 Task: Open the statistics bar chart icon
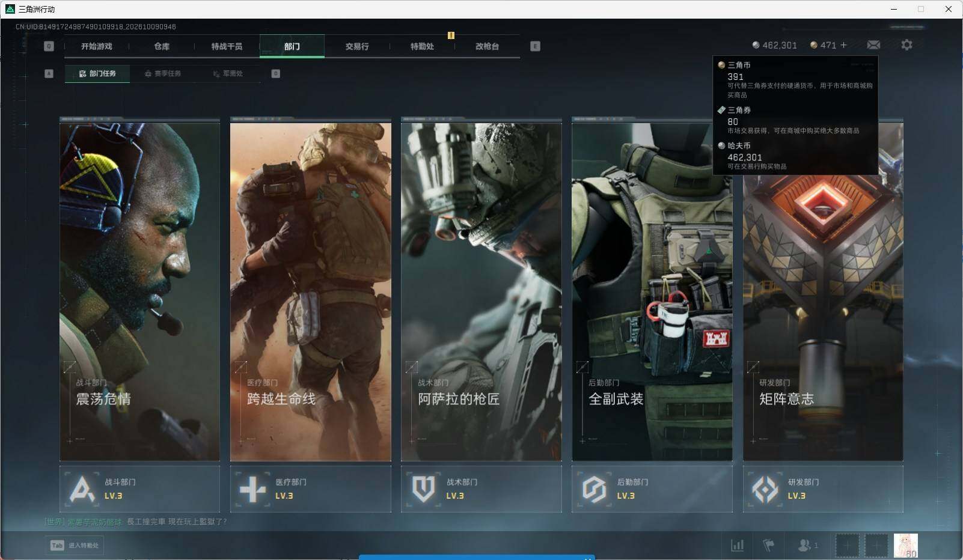pyautogui.click(x=737, y=545)
